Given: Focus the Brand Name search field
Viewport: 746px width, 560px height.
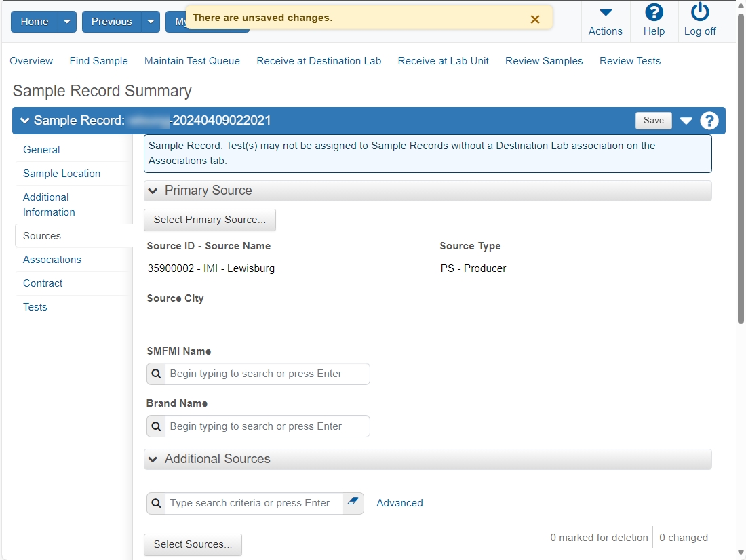Looking at the screenshot, I should coord(267,426).
